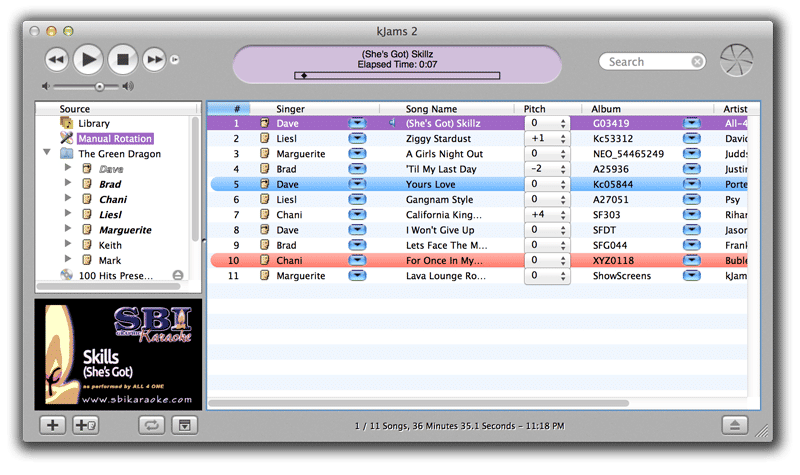Viewport: 800px width, 475px height.
Task: Click the small continuous play toggle beside fast-forward
Action: pyautogui.click(x=174, y=60)
